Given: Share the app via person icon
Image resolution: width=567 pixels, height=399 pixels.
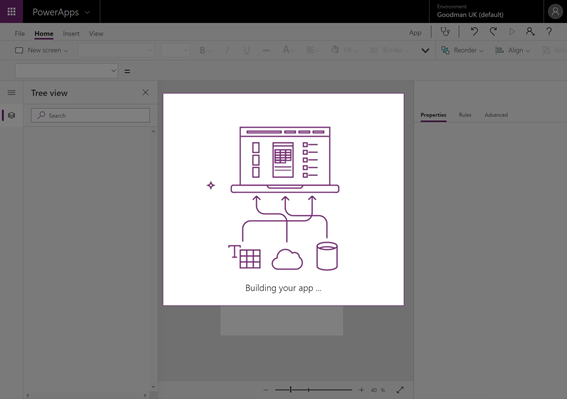Looking at the screenshot, I should [530, 32].
